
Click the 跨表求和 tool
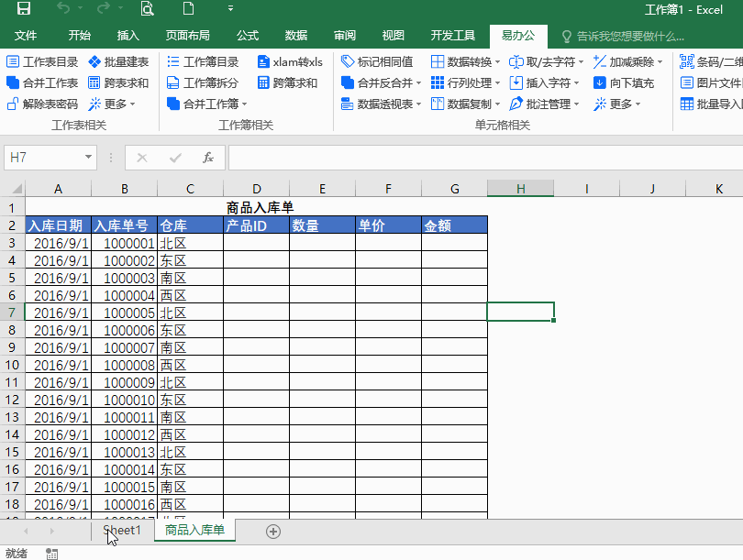[118, 82]
